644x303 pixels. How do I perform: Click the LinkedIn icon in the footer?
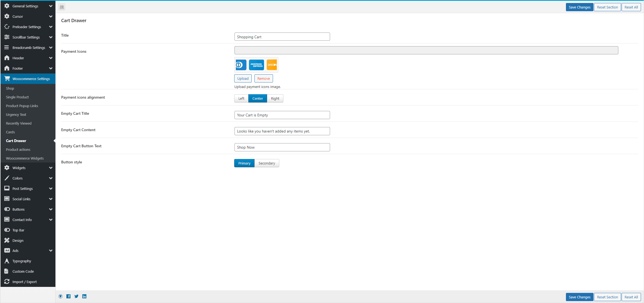pyautogui.click(x=84, y=296)
